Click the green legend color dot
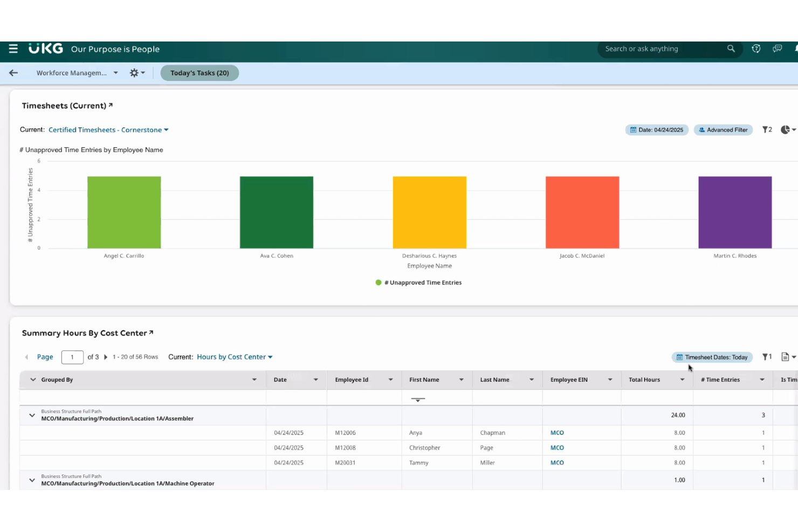 pos(379,282)
